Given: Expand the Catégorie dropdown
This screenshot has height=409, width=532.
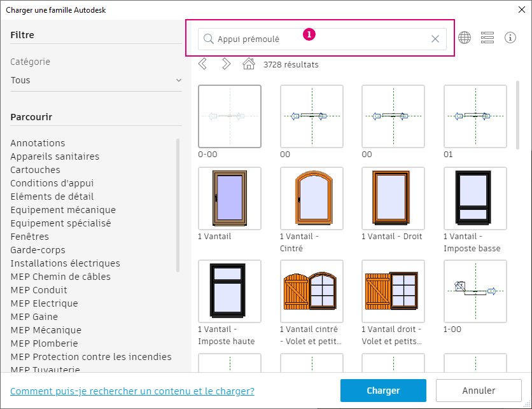Looking at the screenshot, I should coord(95,80).
